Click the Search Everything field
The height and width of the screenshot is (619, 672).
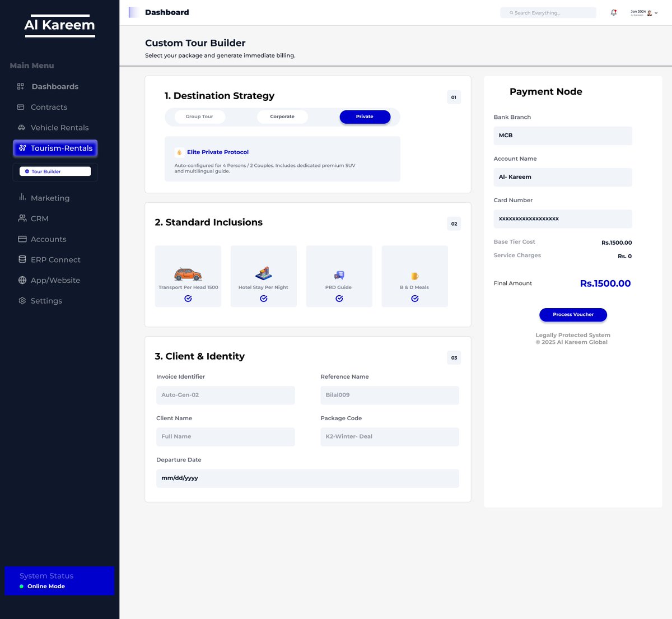pyautogui.click(x=548, y=13)
